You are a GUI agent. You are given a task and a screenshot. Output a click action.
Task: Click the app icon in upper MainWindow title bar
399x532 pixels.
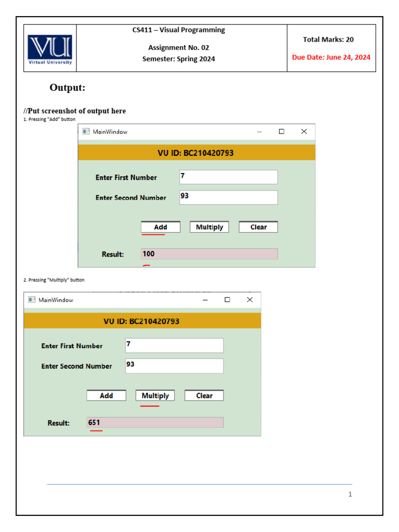(86, 131)
